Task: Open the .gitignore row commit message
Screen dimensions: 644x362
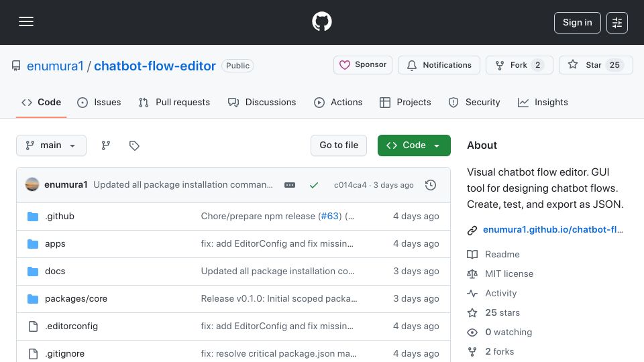Action: pyautogui.click(x=278, y=354)
